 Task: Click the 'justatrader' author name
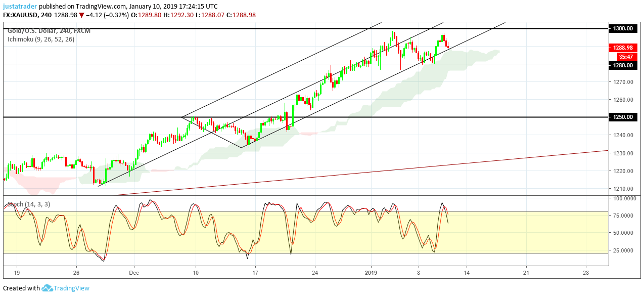20,7
